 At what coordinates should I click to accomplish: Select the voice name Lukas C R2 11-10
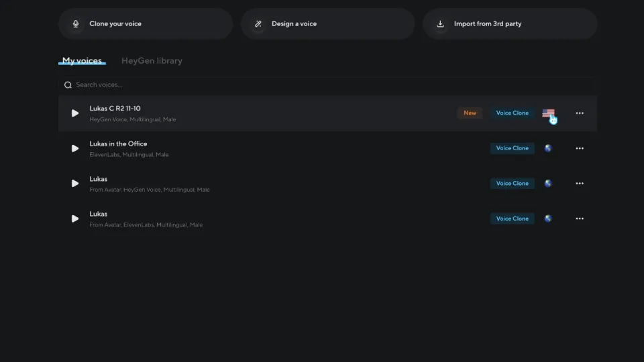[115, 109]
